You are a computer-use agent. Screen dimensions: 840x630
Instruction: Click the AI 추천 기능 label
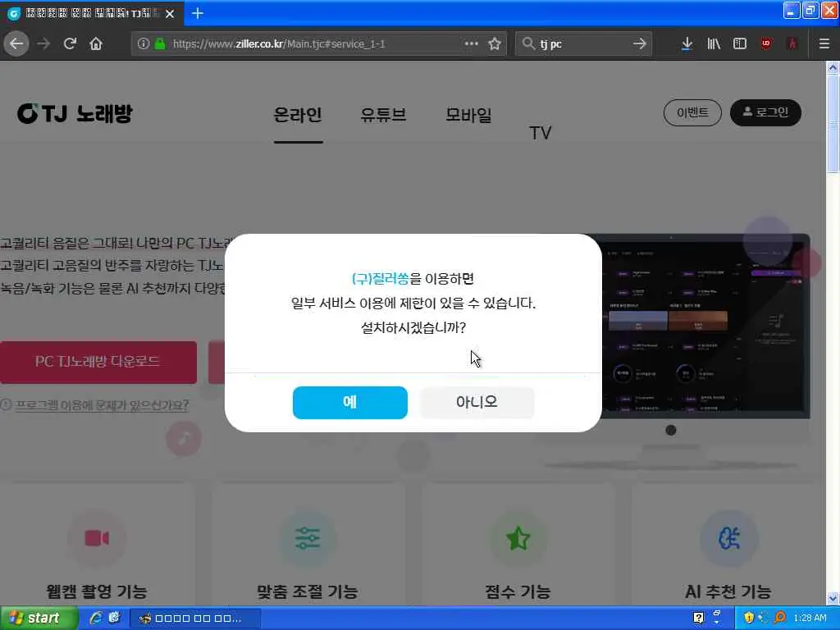(728, 592)
